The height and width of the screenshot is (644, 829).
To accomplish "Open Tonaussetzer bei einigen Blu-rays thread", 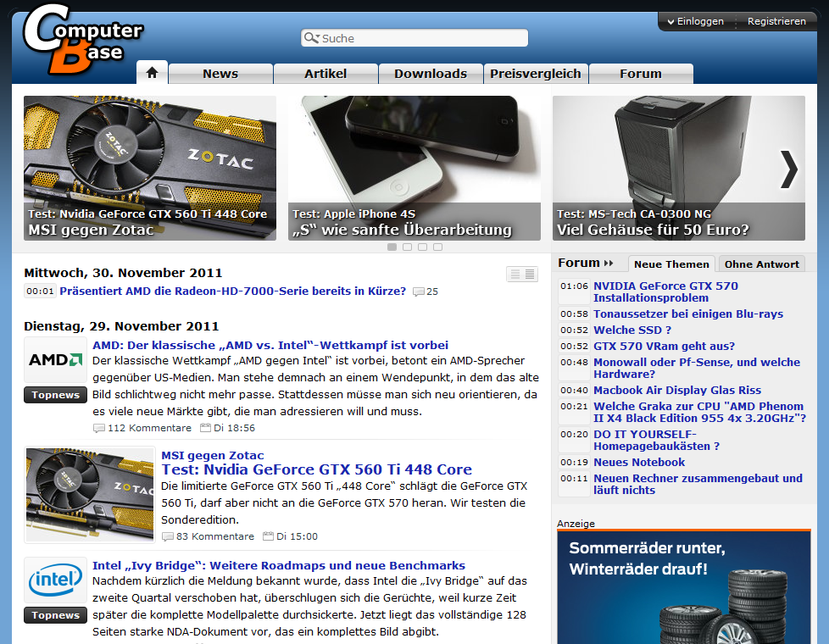I will (x=688, y=314).
